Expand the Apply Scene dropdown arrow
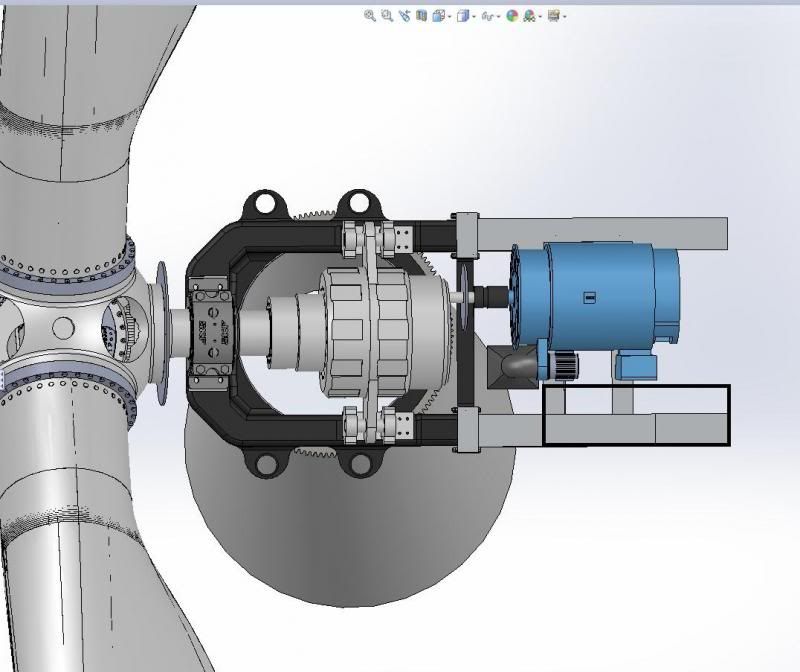800x672 pixels. coord(540,17)
